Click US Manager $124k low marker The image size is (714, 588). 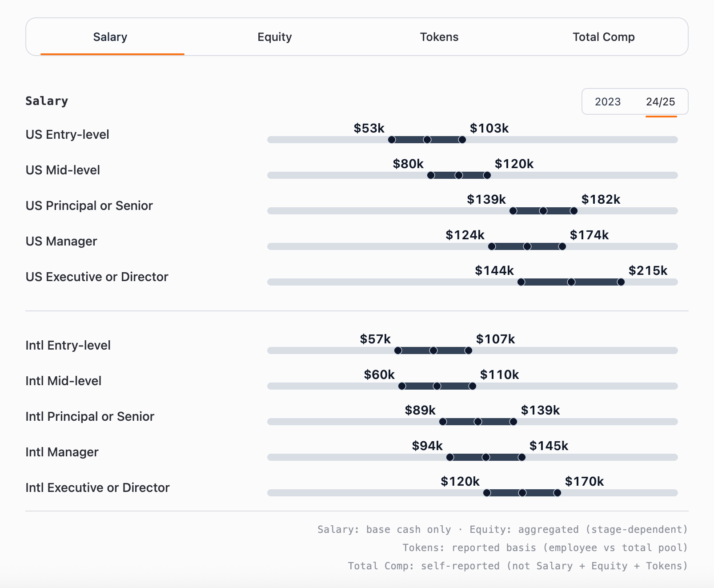(492, 246)
